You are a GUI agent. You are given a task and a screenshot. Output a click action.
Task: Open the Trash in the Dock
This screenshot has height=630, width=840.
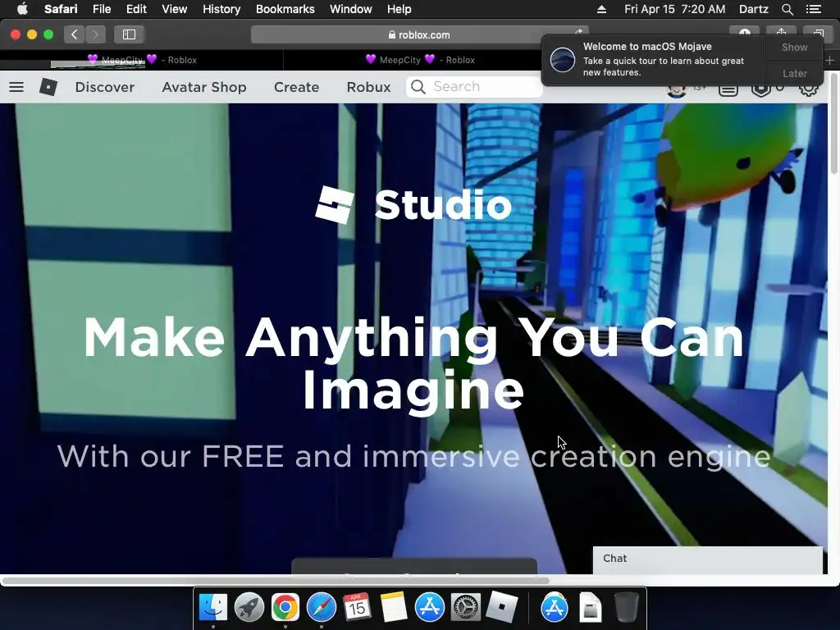click(626, 608)
